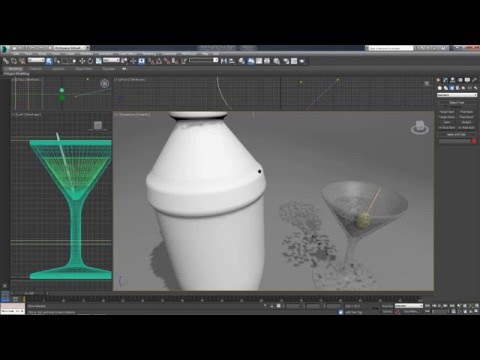The image size is (480, 360).
Task: Click the Skylight button
Action: coord(466,122)
